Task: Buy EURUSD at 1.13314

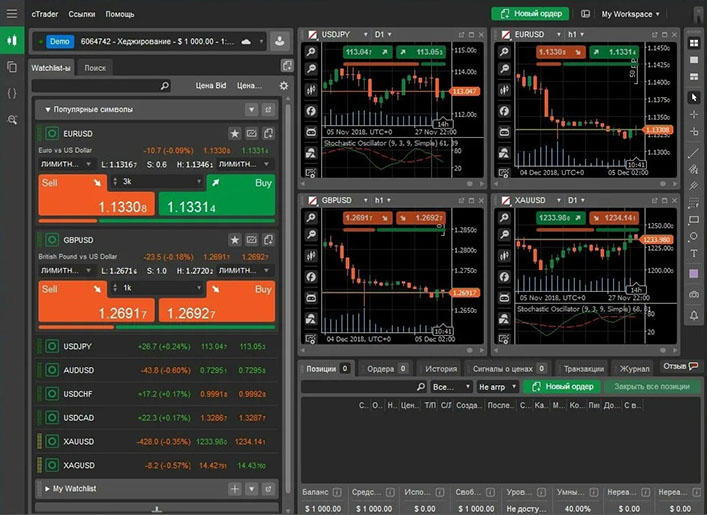Action: point(217,195)
